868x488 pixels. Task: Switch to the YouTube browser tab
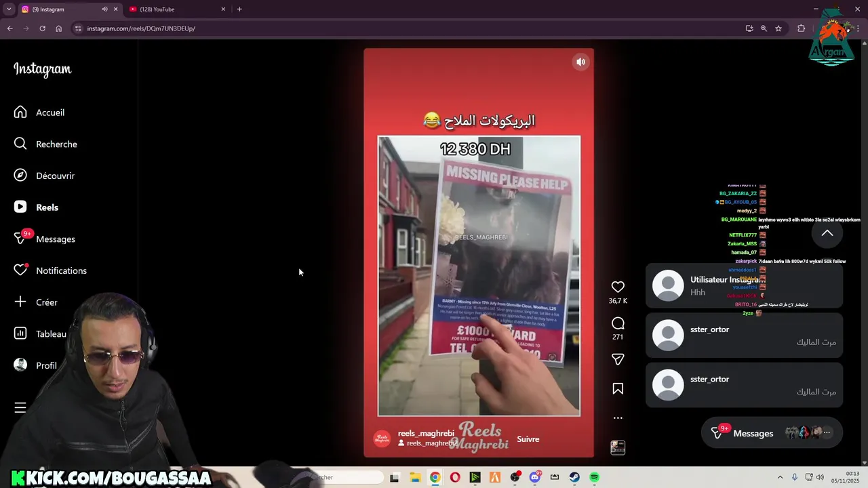pyautogui.click(x=178, y=9)
